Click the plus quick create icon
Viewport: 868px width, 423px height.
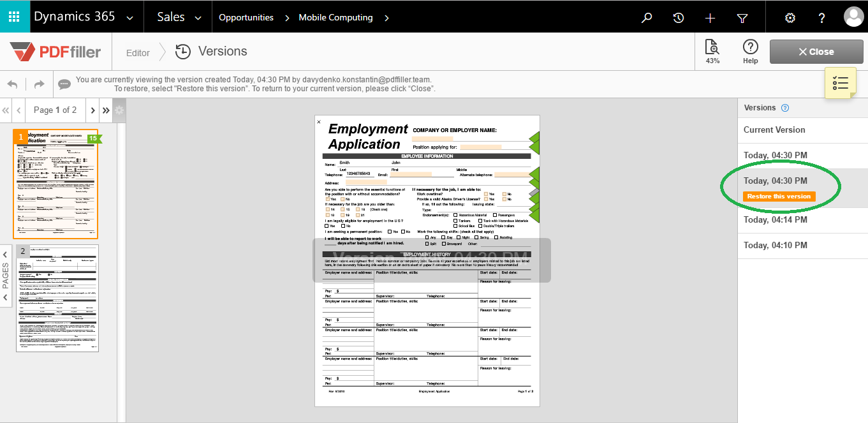[x=710, y=18]
